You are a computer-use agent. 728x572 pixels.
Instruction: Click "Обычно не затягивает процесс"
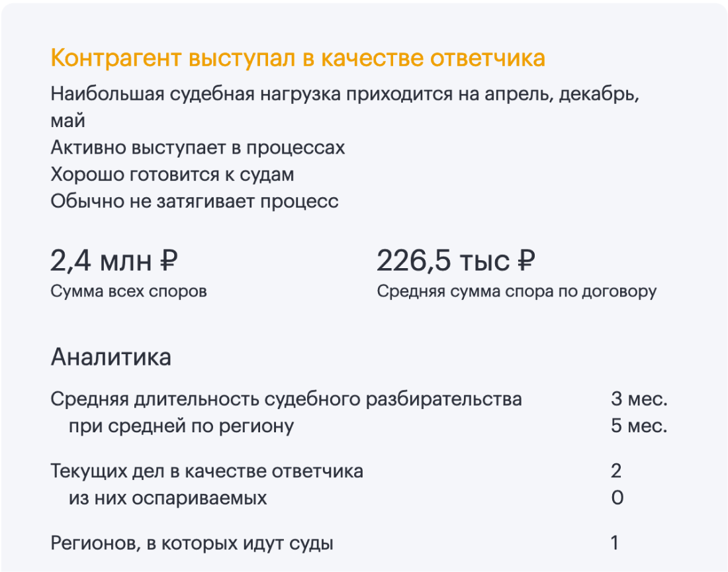(x=195, y=201)
